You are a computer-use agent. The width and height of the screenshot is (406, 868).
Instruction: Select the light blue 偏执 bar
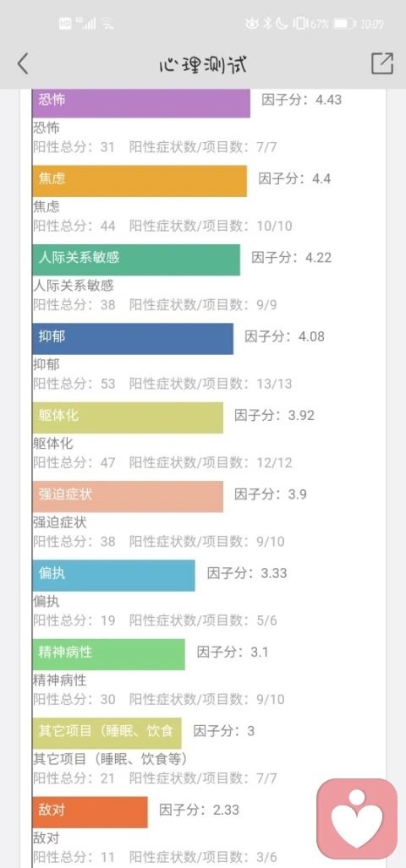[x=113, y=576]
